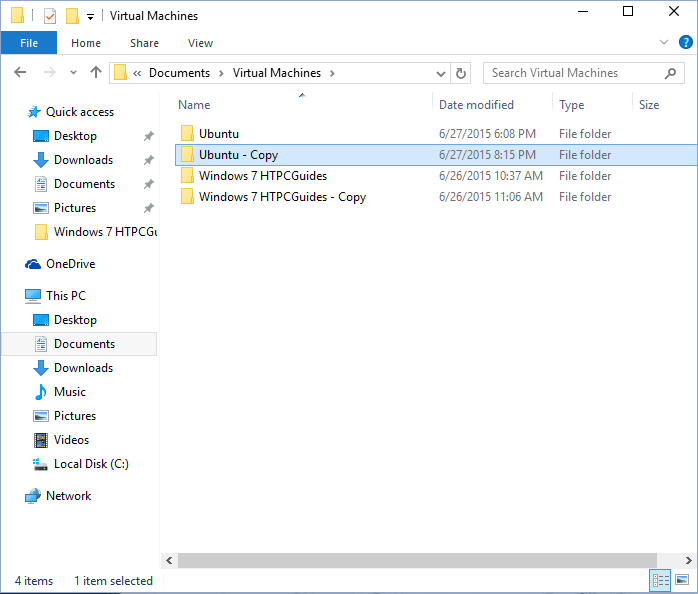Image resolution: width=698 pixels, height=594 pixels.
Task: Open the Recent locations dropdown arrow
Action: coord(73,73)
